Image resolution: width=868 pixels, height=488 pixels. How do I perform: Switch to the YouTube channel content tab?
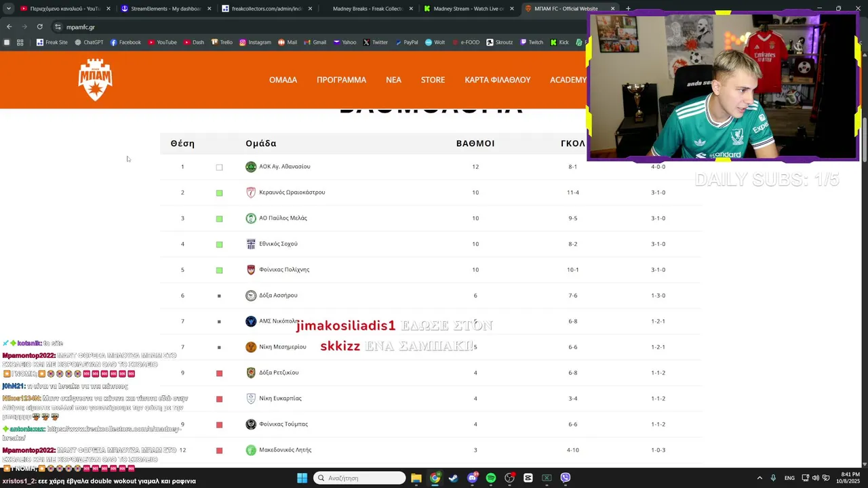64,9
